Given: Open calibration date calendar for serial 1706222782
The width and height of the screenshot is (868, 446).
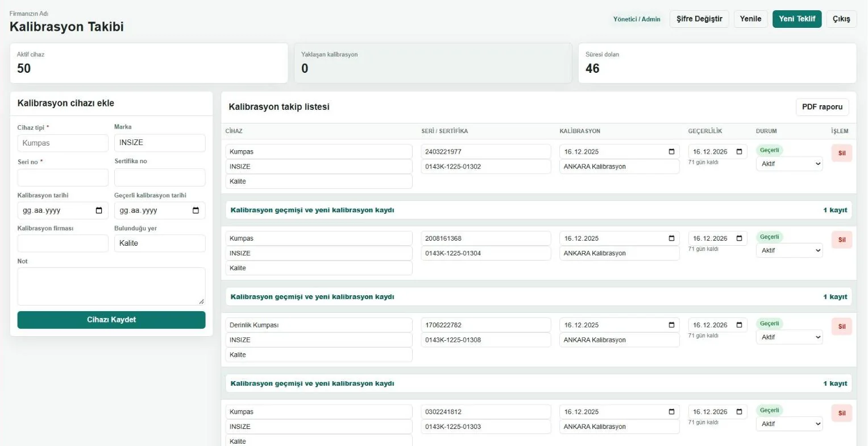Looking at the screenshot, I should tap(671, 325).
